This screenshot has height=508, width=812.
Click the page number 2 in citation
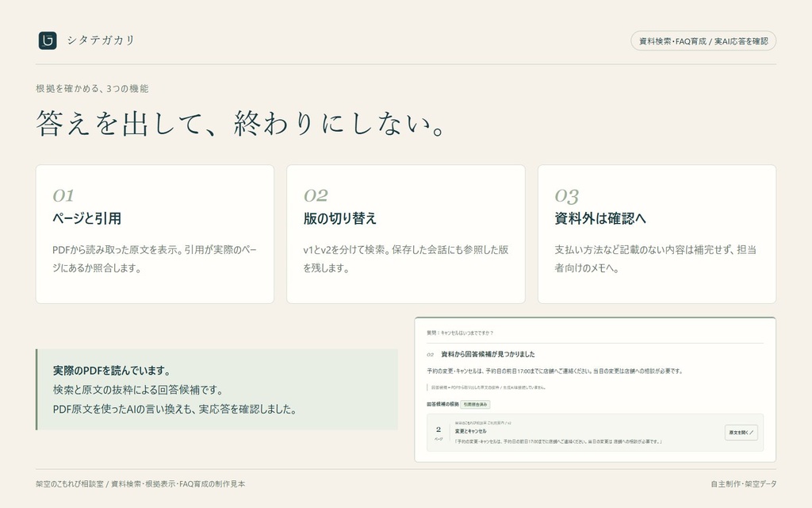(x=438, y=429)
